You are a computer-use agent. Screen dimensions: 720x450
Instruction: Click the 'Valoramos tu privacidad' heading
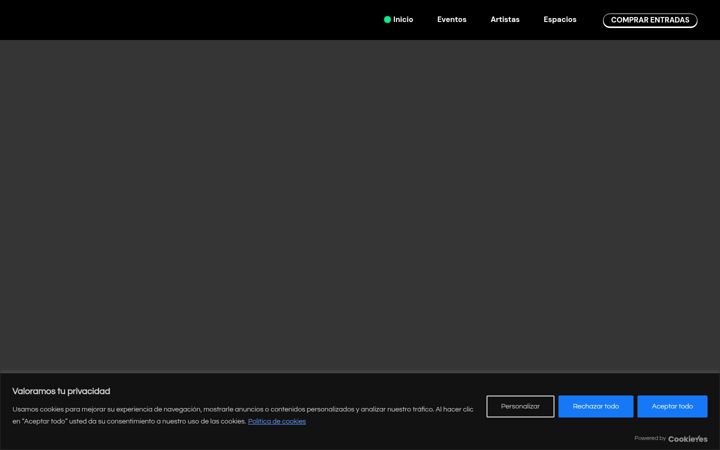tap(61, 391)
